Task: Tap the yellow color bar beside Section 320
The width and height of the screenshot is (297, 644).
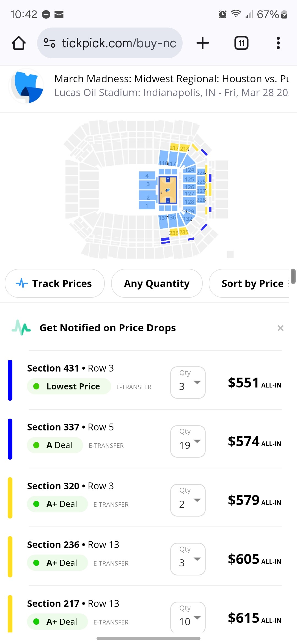Action: (x=10, y=498)
